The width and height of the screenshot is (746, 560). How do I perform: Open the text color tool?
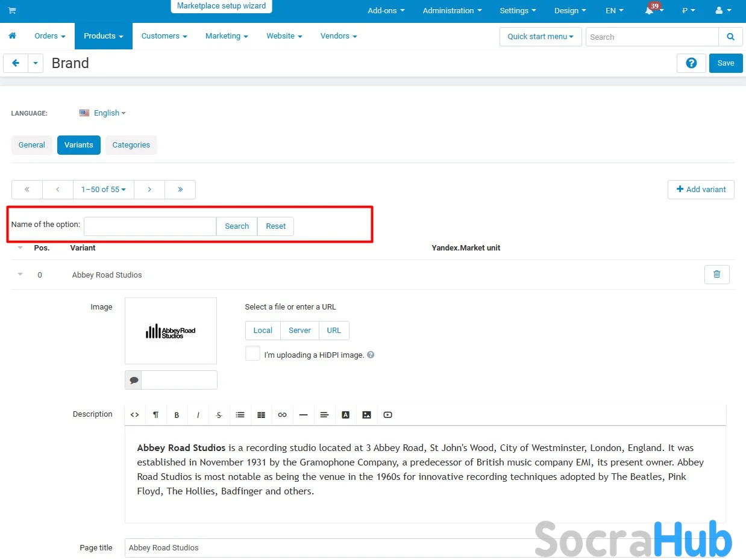[345, 415]
